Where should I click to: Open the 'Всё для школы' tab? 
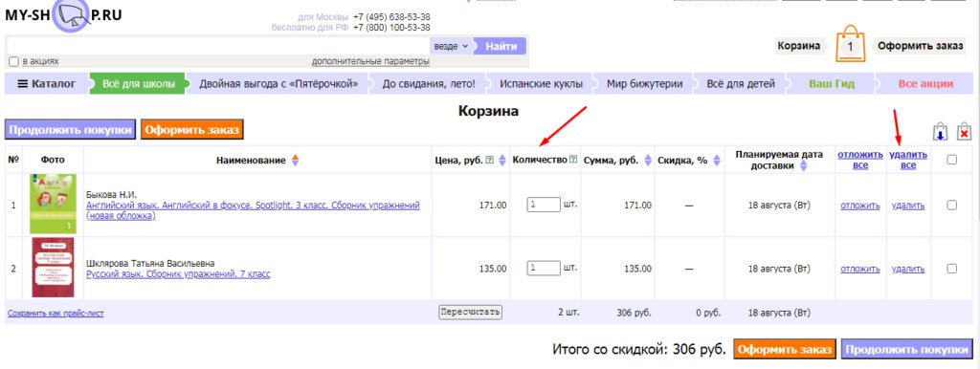[139, 84]
